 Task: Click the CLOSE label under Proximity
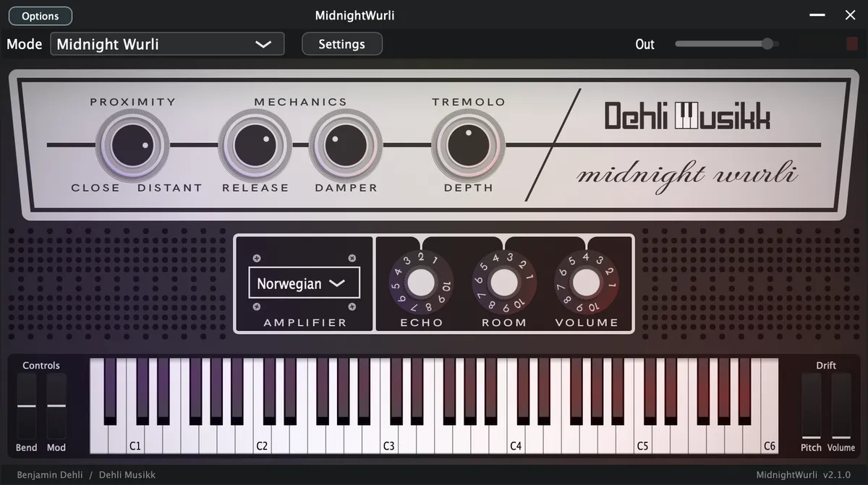coord(95,188)
